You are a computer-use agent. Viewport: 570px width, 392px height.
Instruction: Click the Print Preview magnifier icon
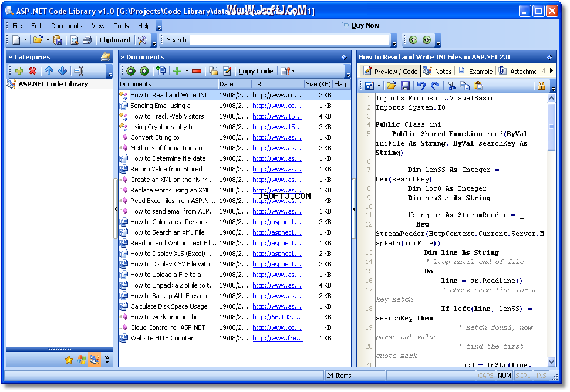point(75,40)
